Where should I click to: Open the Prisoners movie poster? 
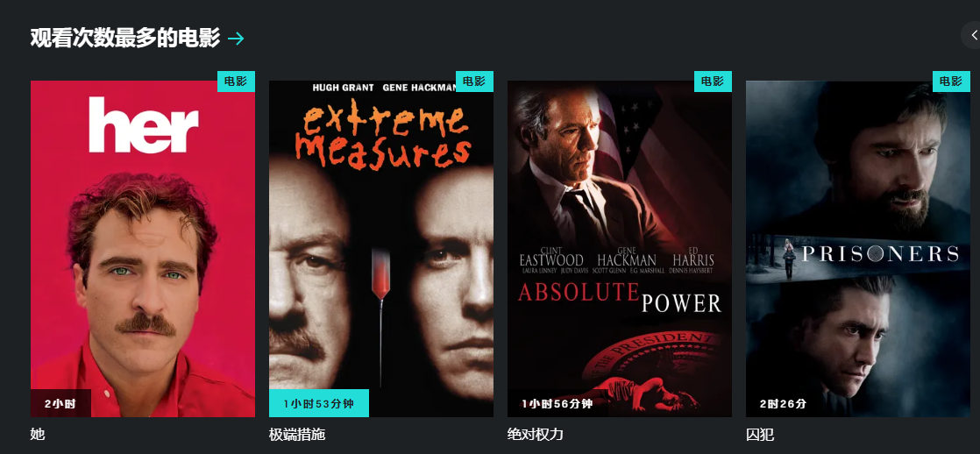pos(858,249)
